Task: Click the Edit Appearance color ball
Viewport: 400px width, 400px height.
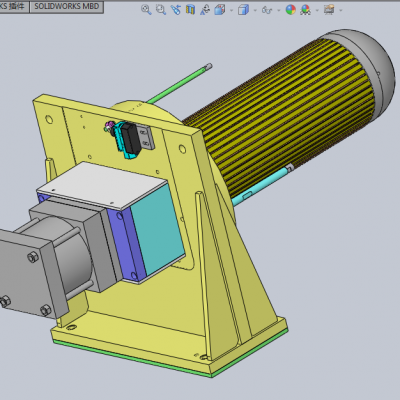Action: tap(291, 10)
